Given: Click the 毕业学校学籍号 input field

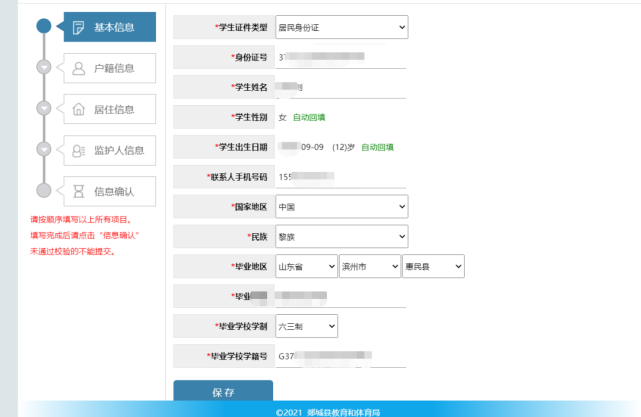Looking at the screenshot, I should [x=341, y=356].
